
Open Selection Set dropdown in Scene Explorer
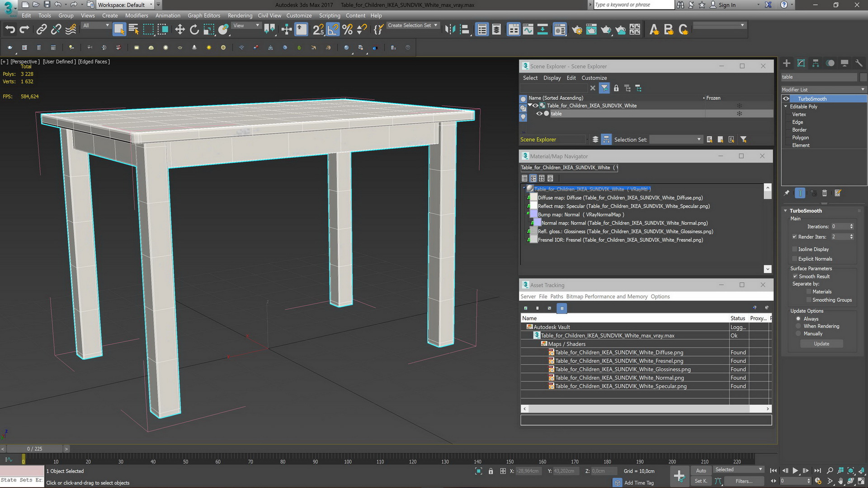676,140
